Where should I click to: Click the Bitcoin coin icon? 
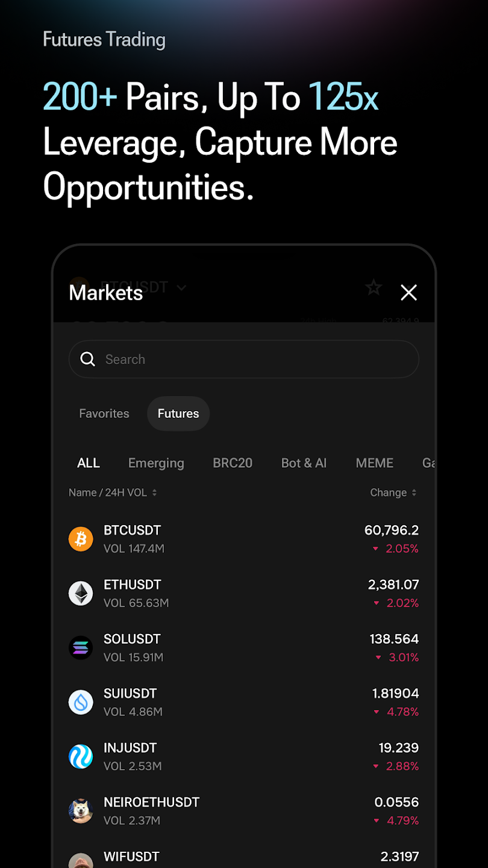tap(81, 539)
